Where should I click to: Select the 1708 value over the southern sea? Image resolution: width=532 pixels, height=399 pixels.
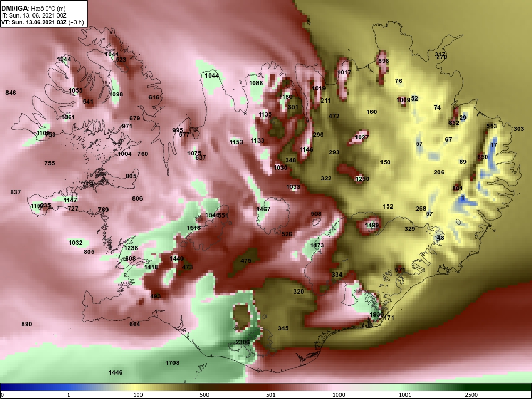[172, 363]
